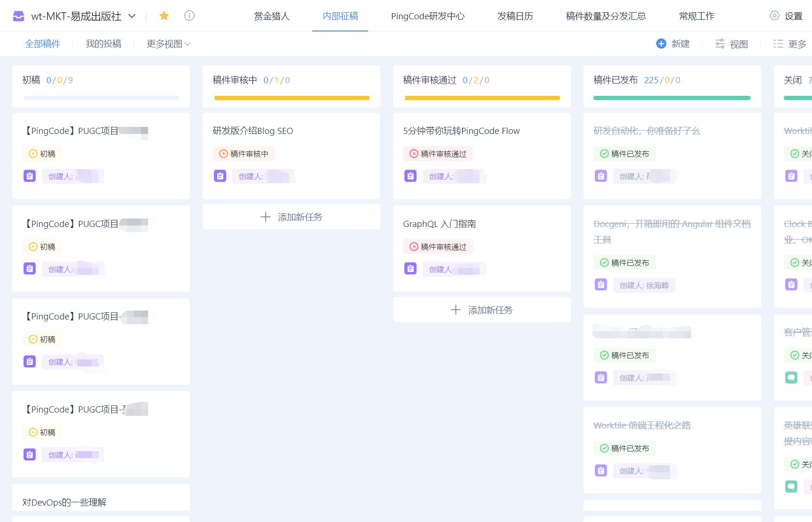Click the 稿件审核中 yellow progress bar
Viewport: 812px width, 522px height.
(292, 98)
